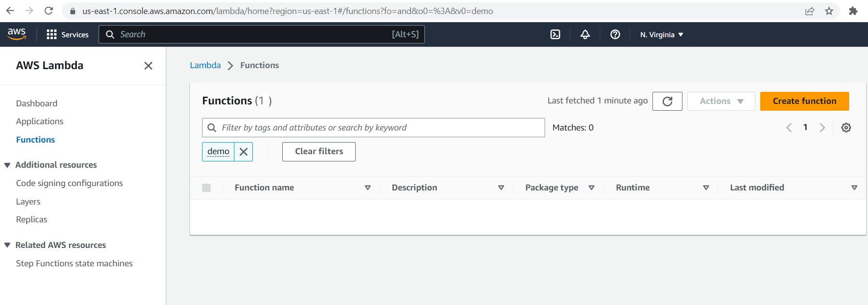Open table preferences gear icon
The height and width of the screenshot is (305, 868).
pos(846,128)
